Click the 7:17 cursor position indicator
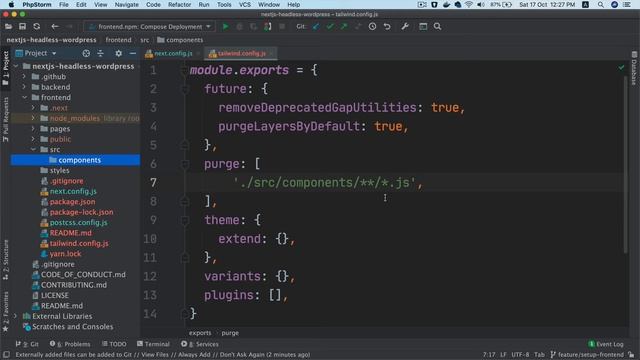The height and width of the screenshot is (360, 640). pos(489,355)
